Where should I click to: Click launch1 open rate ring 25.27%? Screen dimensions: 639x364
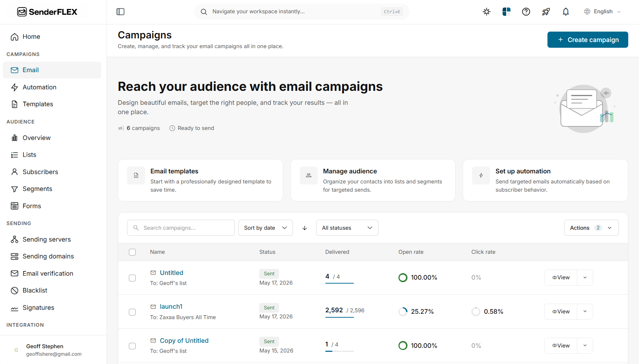point(403,312)
